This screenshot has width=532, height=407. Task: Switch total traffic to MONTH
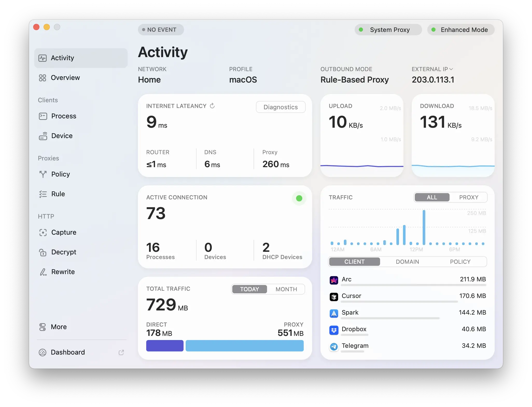click(x=286, y=289)
